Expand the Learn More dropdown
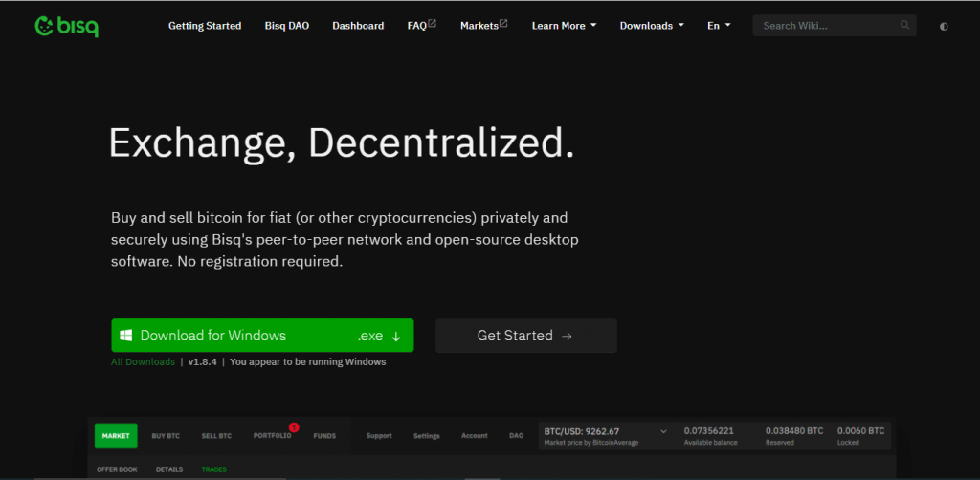The image size is (980, 480). [x=564, y=26]
